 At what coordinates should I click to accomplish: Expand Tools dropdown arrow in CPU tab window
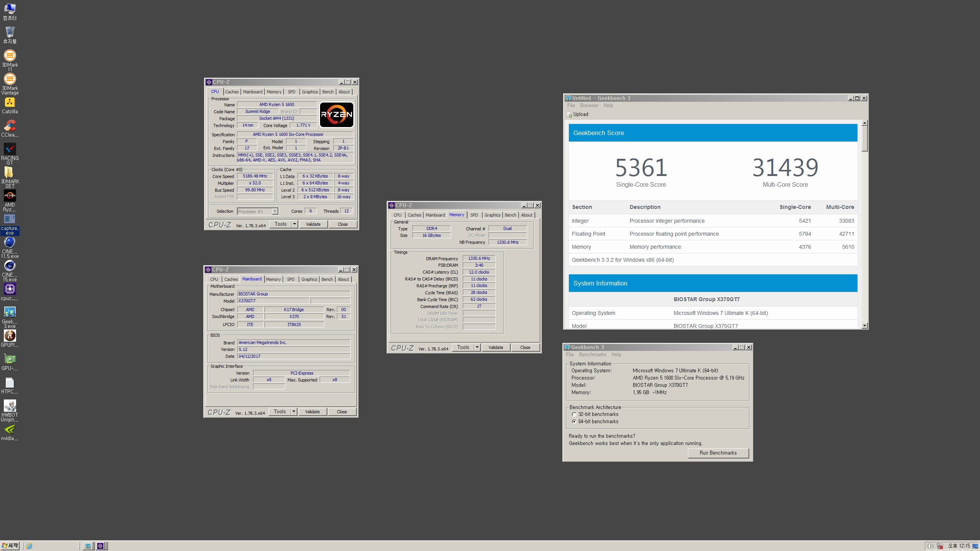pyautogui.click(x=294, y=224)
